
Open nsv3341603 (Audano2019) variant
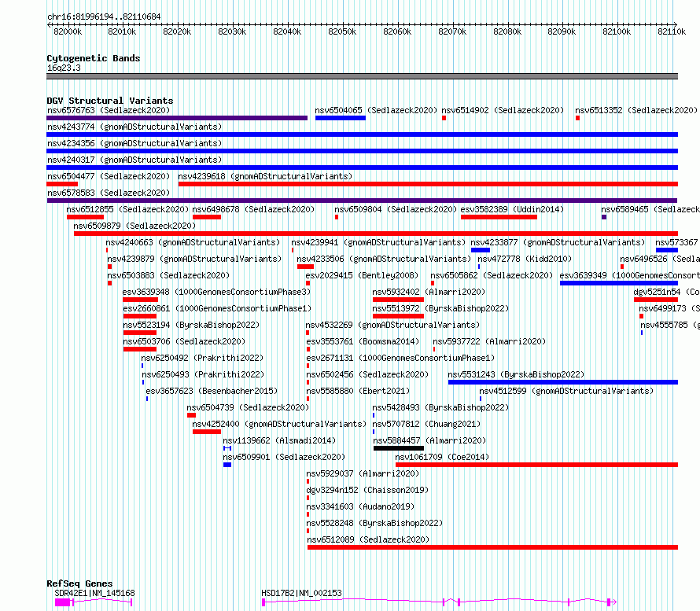tap(360, 506)
